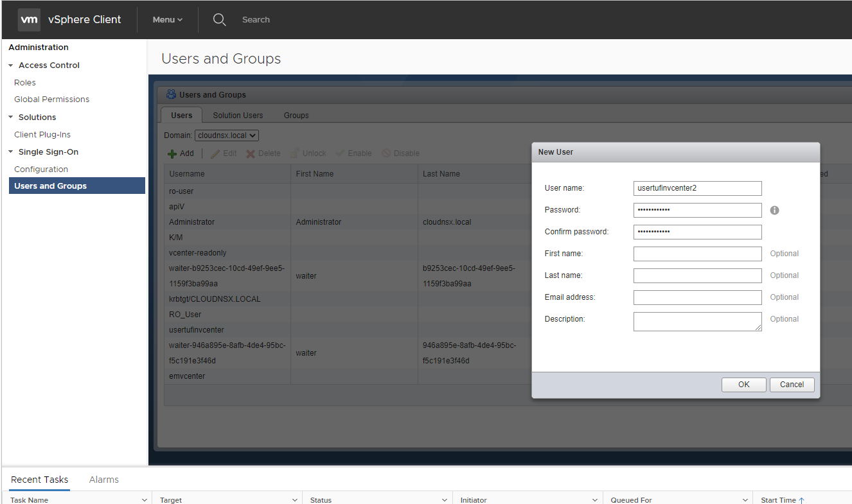Click the First name input field
This screenshot has height=504, width=852.
click(697, 254)
